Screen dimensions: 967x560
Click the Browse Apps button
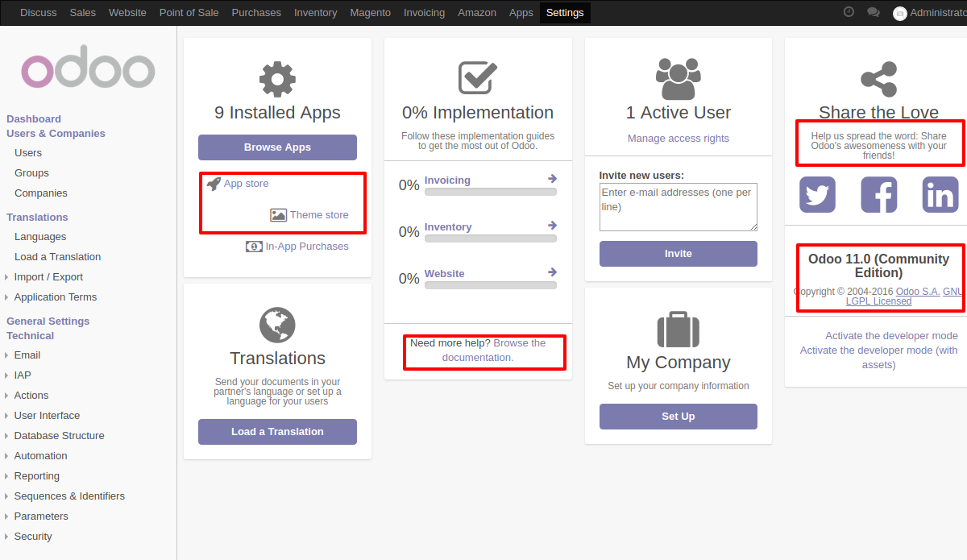(x=277, y=147)
